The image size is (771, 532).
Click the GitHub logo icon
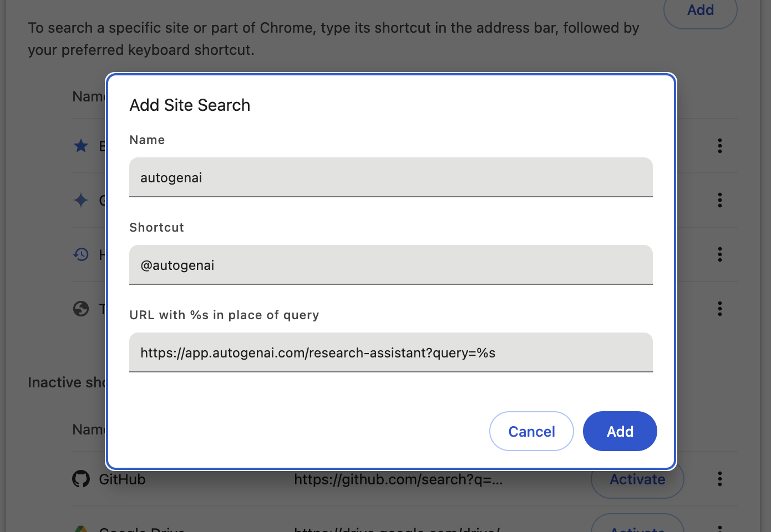click(81, 479)
